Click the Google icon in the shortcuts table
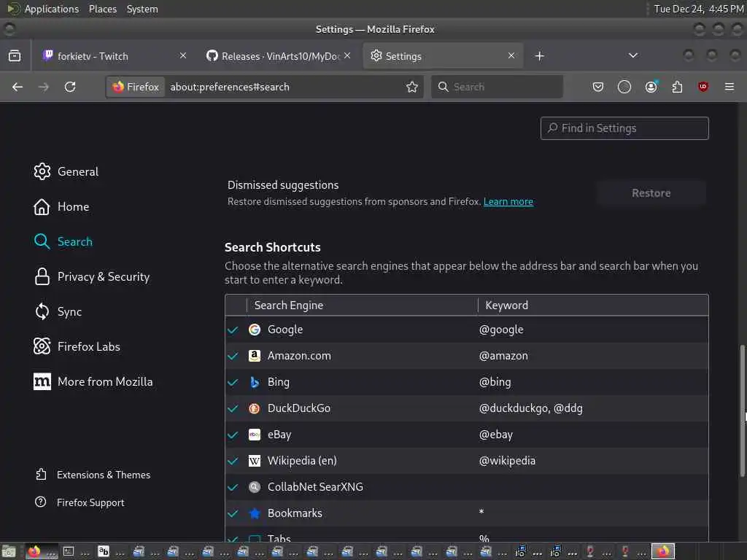 [x=255, y=330]
